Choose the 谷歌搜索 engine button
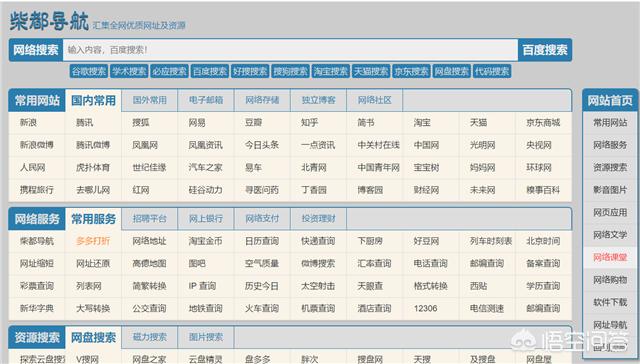 coord(89,71)
